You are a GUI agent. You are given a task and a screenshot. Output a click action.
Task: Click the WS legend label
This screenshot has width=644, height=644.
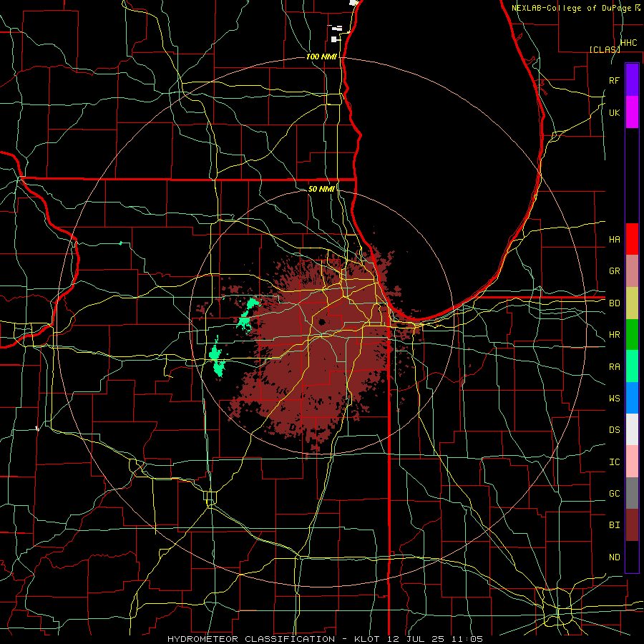point(614,399)
